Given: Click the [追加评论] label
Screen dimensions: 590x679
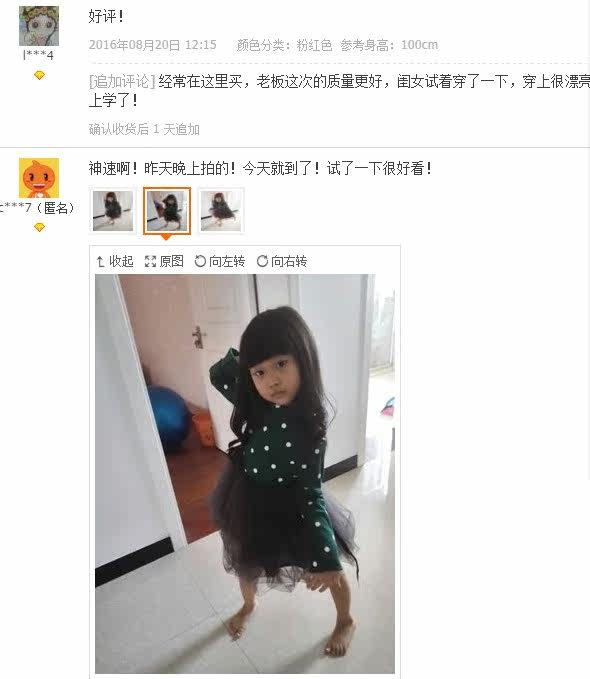Looking at the screenshot, I should click(x=122, y=81).
